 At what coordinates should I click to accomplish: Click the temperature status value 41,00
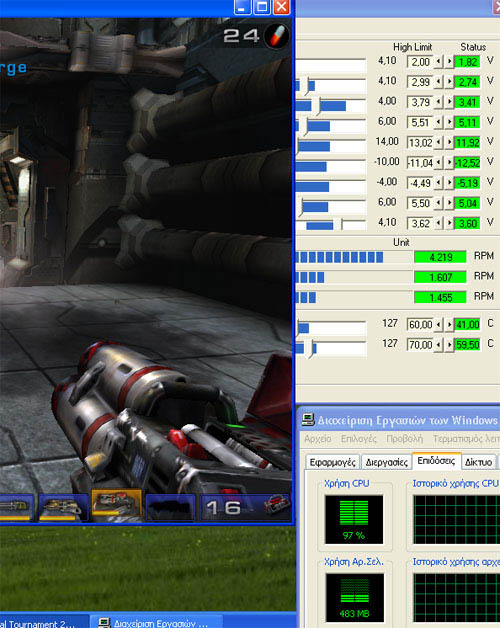pyautogui.click(x=467, y=324)
